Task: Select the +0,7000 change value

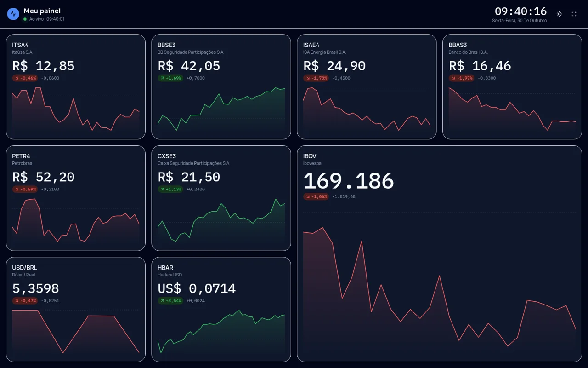Action: (x=196, y=78)
